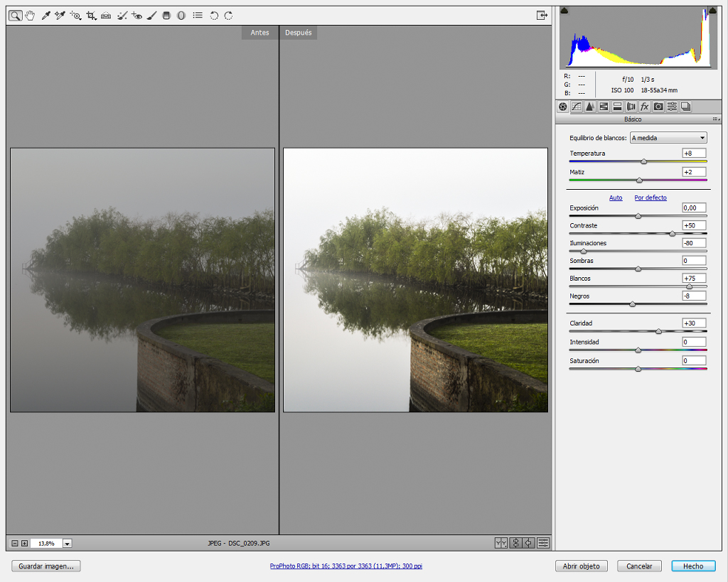Click the Por defecto link
The height and width of the screenshot is (582, 728).
[651, 198]
